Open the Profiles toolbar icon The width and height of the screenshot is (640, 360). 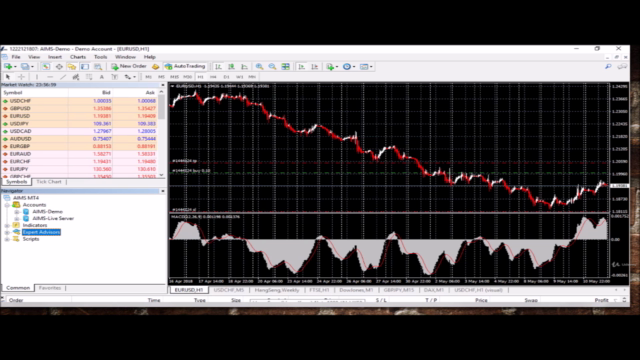coord(25,67)
